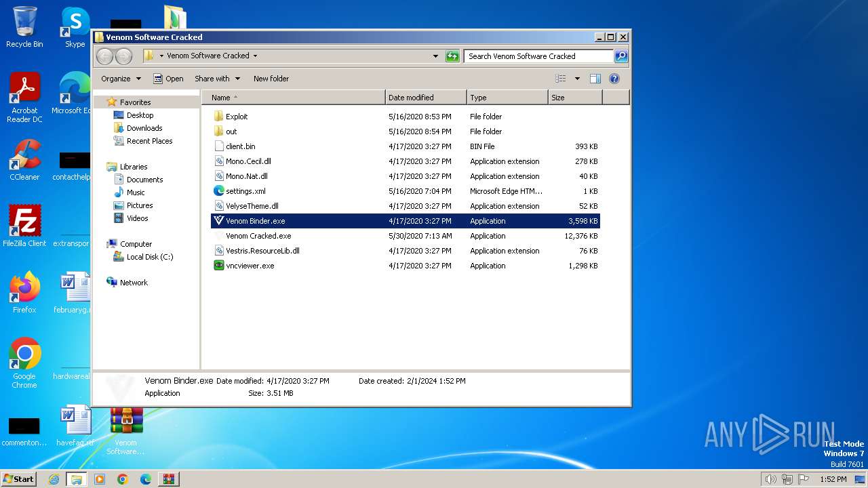Sort by the Name column header
868x488 pixels.
[x=294, y=98]
